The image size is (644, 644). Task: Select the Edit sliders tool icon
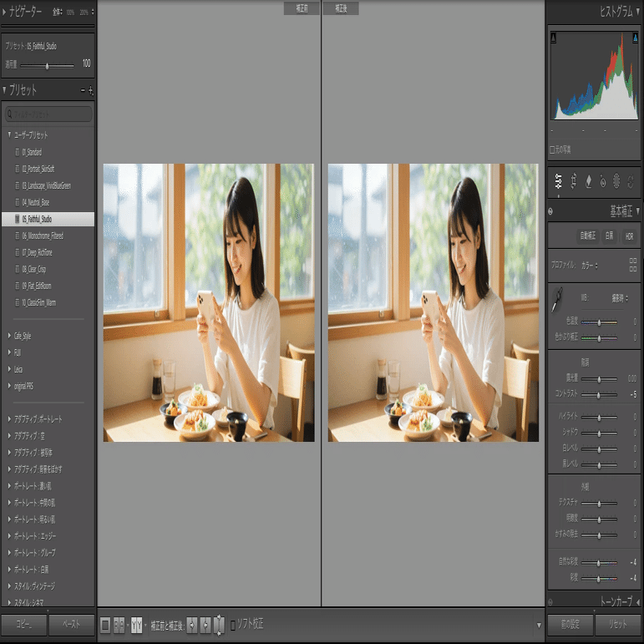559,180
